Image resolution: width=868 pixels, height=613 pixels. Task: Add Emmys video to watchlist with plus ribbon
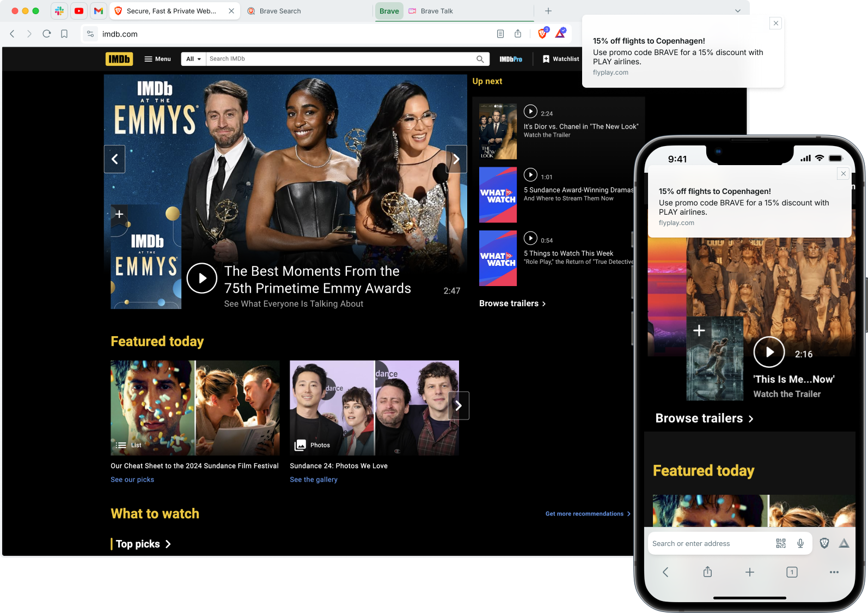(x=119, y=214)
